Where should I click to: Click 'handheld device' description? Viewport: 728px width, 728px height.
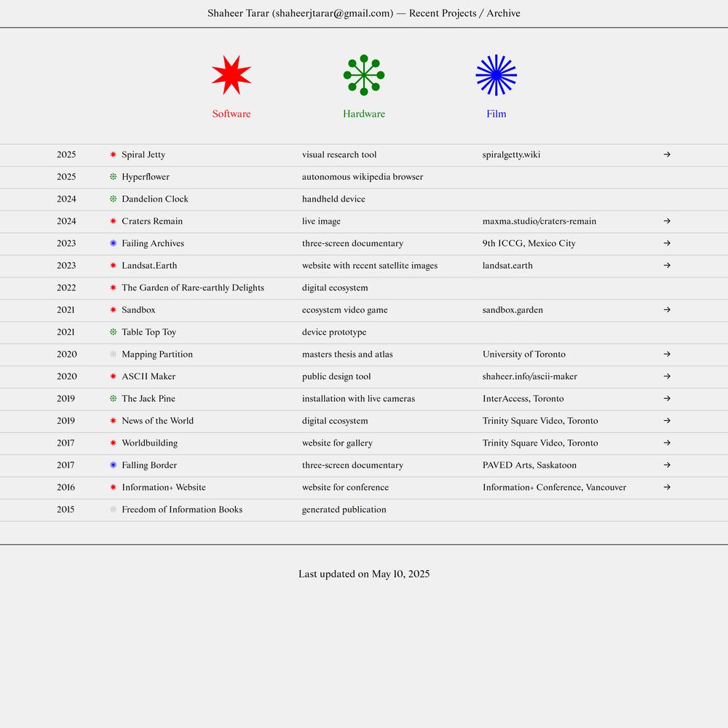point(333,199)
